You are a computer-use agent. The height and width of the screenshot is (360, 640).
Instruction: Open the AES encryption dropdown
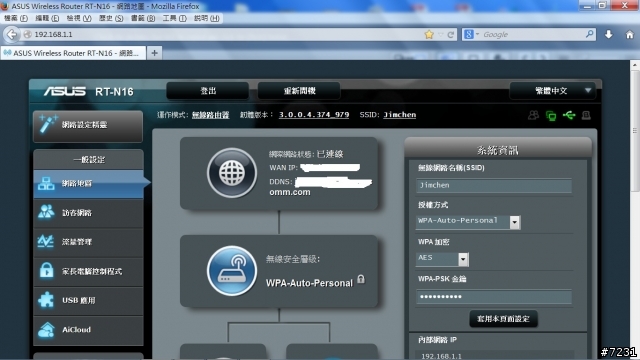click(442, 259)
